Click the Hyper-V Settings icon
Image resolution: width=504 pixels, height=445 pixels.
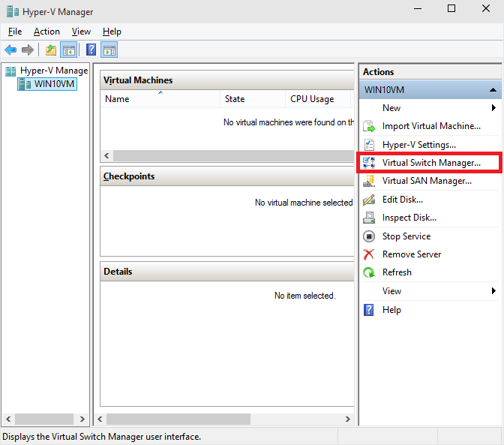point(369,145)
